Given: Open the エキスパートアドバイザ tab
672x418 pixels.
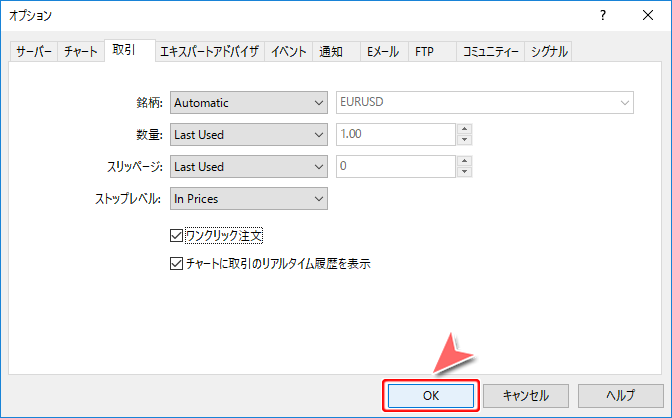Looking at the screenshot, I should pyautogui.click(x=210, y=52).
